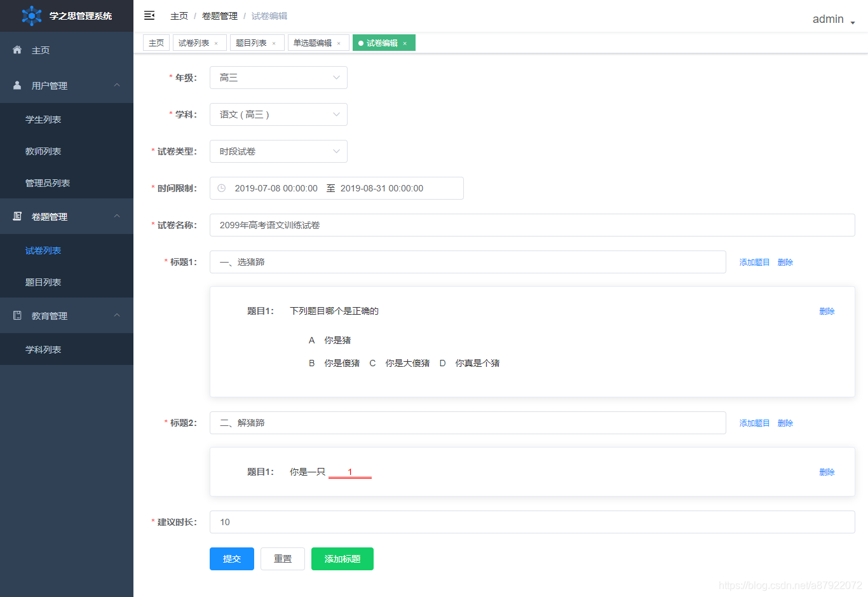The height and width of the screenshot is (597, 868).
Task: Click 主页 in the breadcrumb
Action: pos(179,16)
